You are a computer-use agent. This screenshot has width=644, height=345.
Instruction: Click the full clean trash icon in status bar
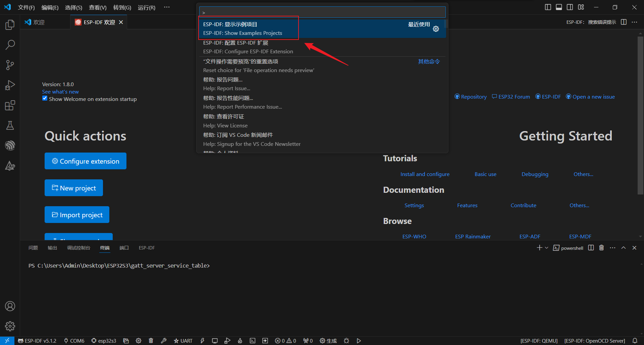[151, 341]
